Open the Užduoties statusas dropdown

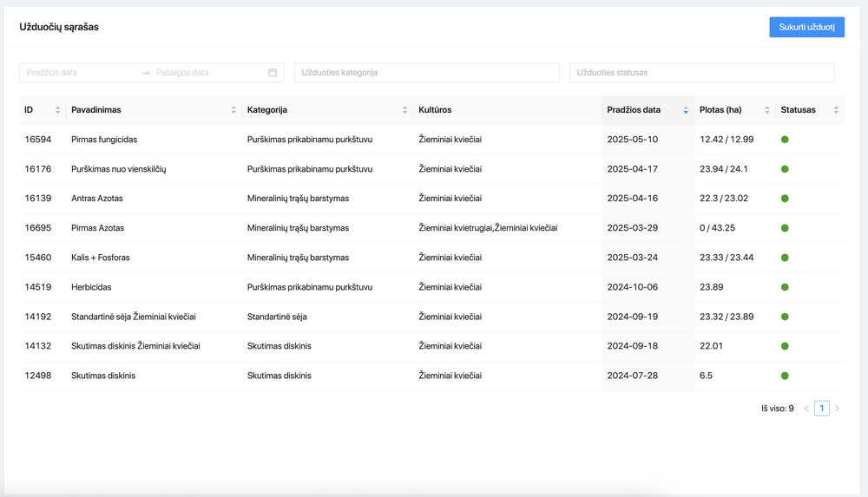pos(702,73)
